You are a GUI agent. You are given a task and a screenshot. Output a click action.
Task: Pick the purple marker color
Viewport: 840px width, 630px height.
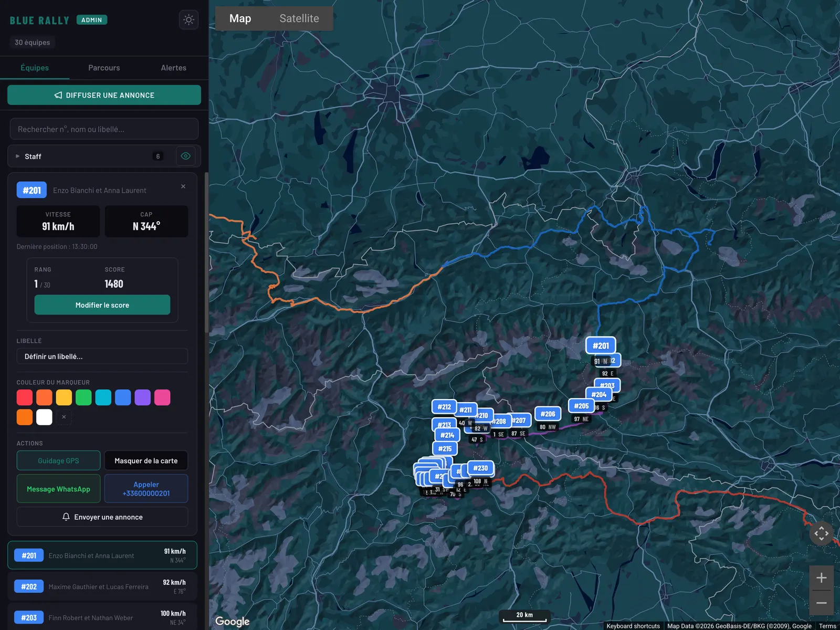143,397
